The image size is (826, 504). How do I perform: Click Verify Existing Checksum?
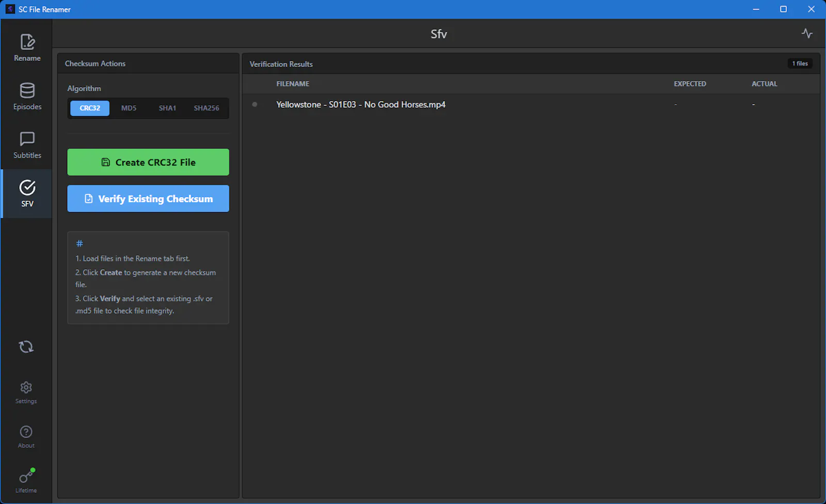[x=148, y=199]
